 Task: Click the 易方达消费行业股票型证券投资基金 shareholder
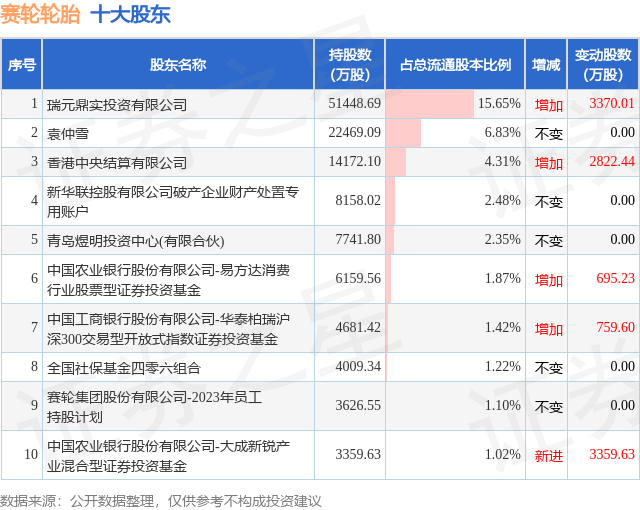(168, 279)
